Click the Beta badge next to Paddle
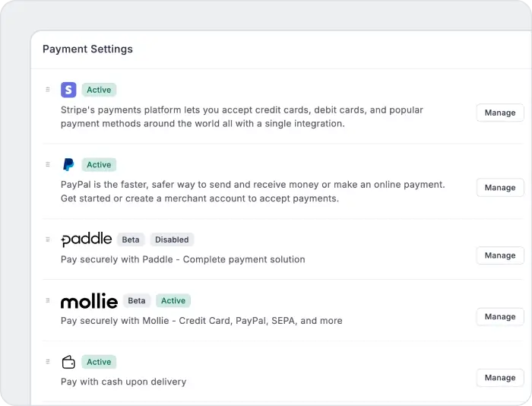This screenshot has height=406, width=532. [131, 239]
